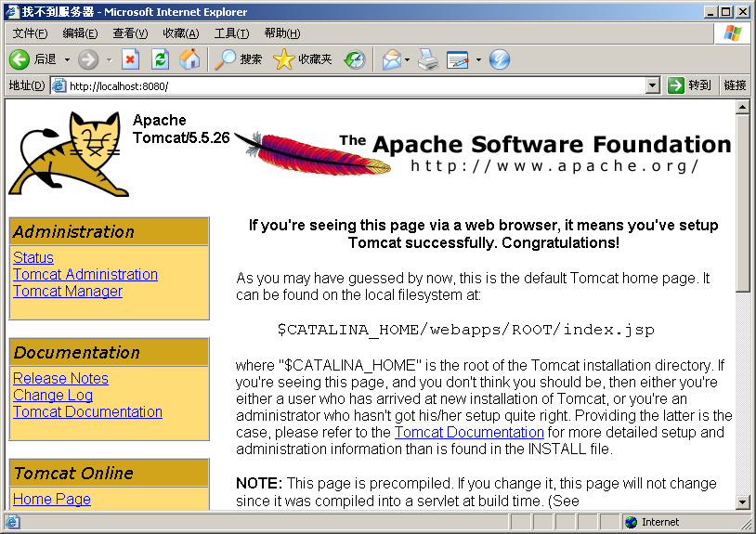Open the Home Page link under Tomcat Online
Image resolution: width=756 pixels, height=534 pixels.
[x=52, y=500]
